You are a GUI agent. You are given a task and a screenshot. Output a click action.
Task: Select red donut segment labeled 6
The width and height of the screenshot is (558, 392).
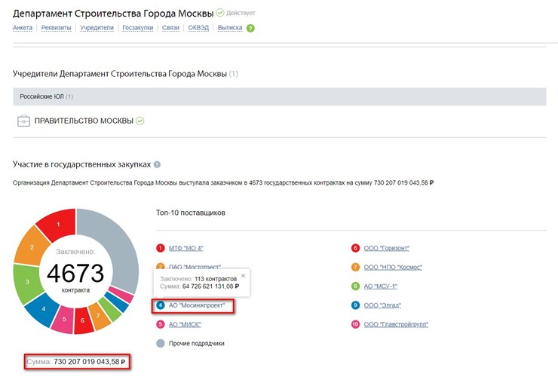[82, 320]
